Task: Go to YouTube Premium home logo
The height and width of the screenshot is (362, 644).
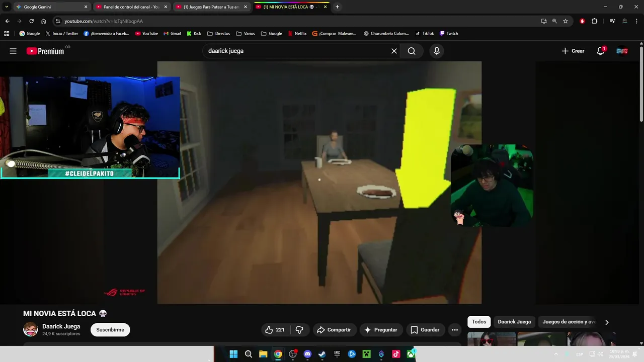Action: 45,51
